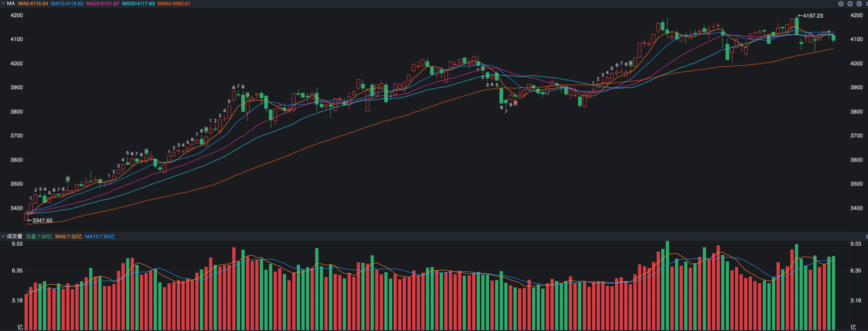
Task: Expand the 成交量 indicator dropdown chevron
Action: point(3,236)
